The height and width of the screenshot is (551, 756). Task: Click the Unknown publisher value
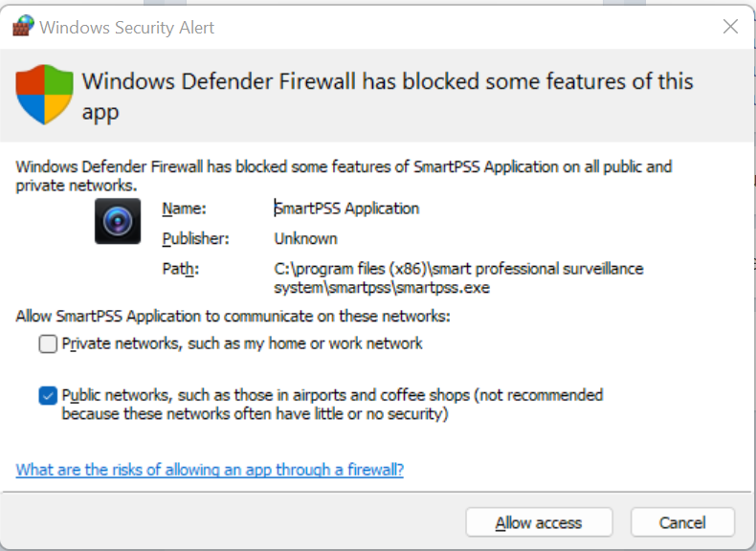click(305, 238)
